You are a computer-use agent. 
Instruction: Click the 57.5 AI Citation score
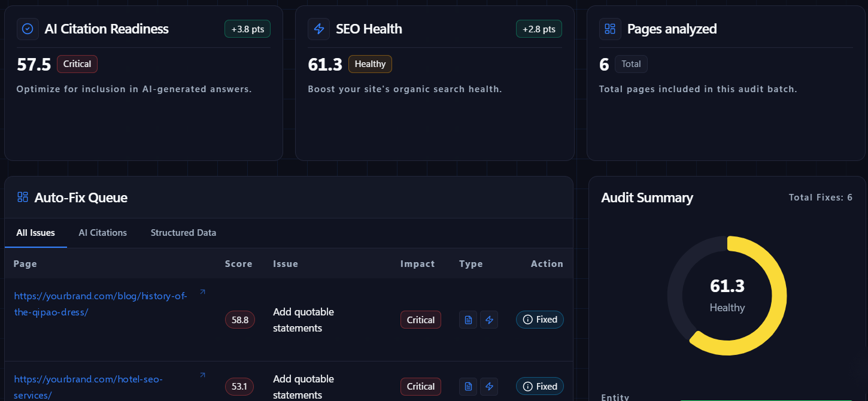click(x=34, y=65)
